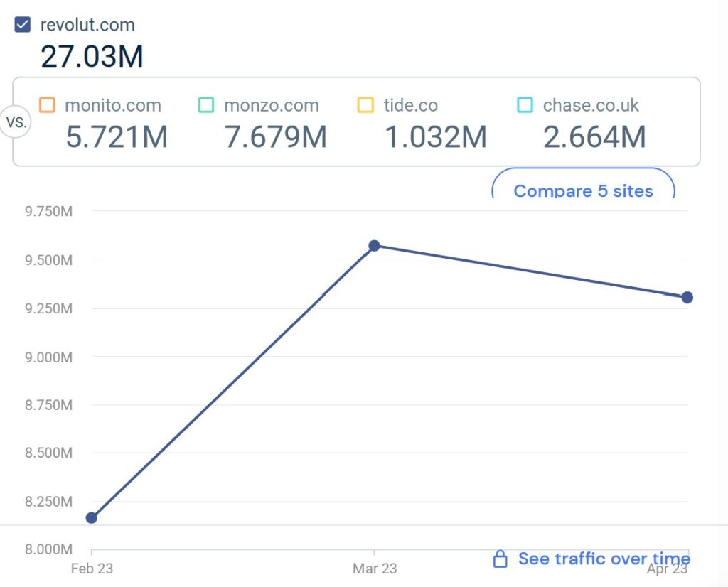
Task: Click the Mar 23 axis label
Action: click(x=375, y=569)
